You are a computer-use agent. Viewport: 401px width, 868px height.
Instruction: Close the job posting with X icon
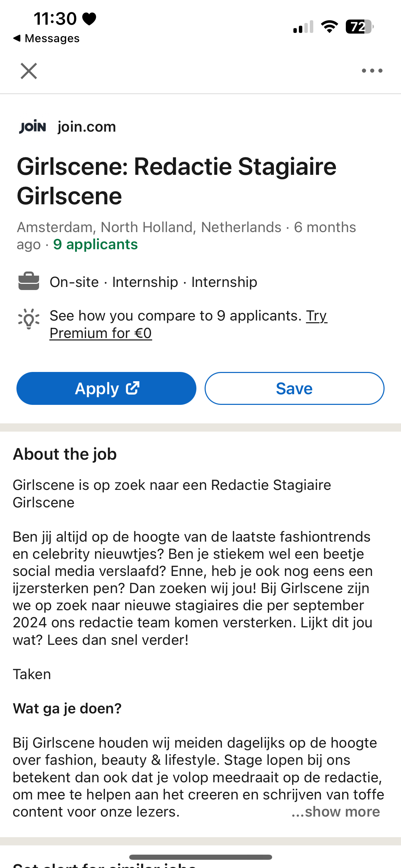[29, 71]
